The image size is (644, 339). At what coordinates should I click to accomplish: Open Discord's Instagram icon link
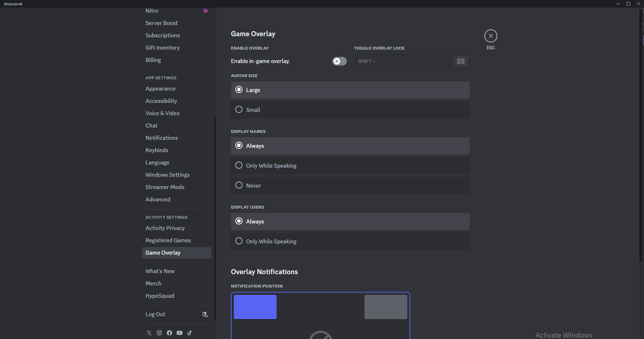click(x=159, y=333)
